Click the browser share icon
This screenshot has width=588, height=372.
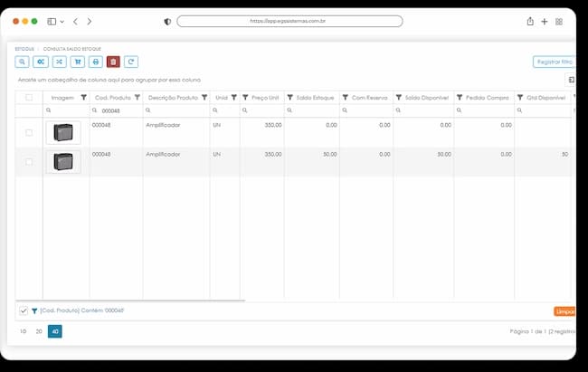530,22
